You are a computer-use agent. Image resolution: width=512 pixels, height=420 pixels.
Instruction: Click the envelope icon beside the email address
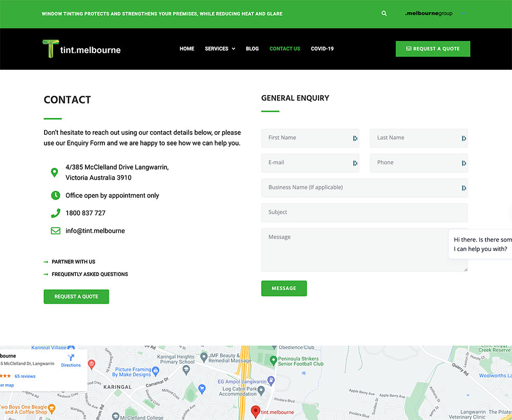[55, 231]
